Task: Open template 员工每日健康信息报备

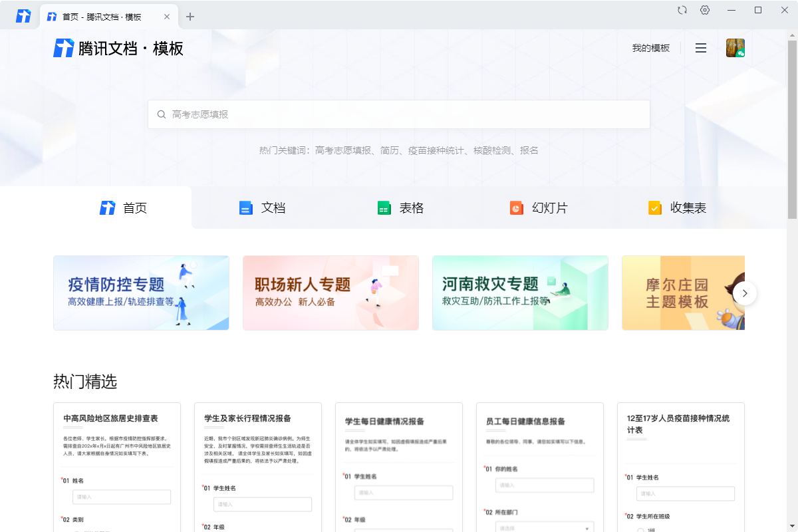Action: point(540,467)
